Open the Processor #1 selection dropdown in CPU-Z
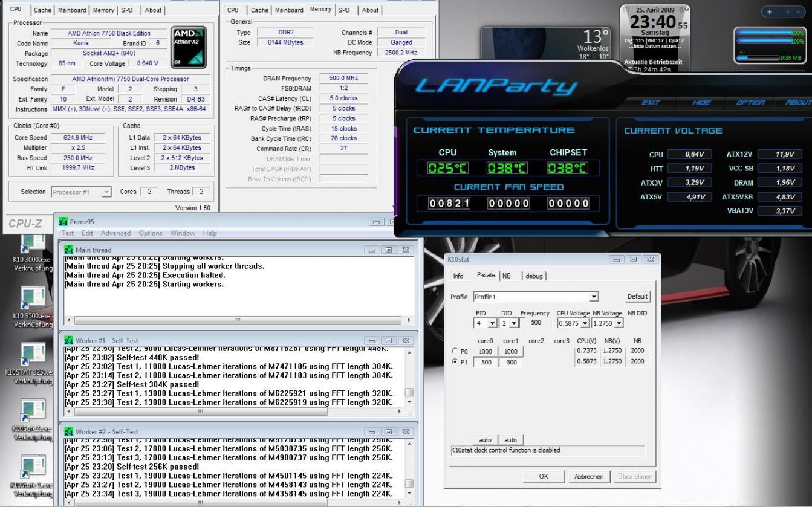 (x=107, y=192)
